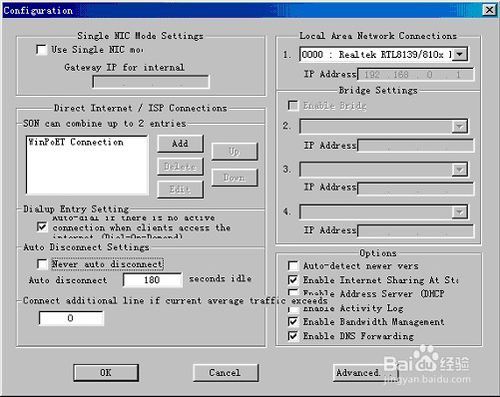Click the Gateway IP for internal field
The image size is (500, 397).
151,82
